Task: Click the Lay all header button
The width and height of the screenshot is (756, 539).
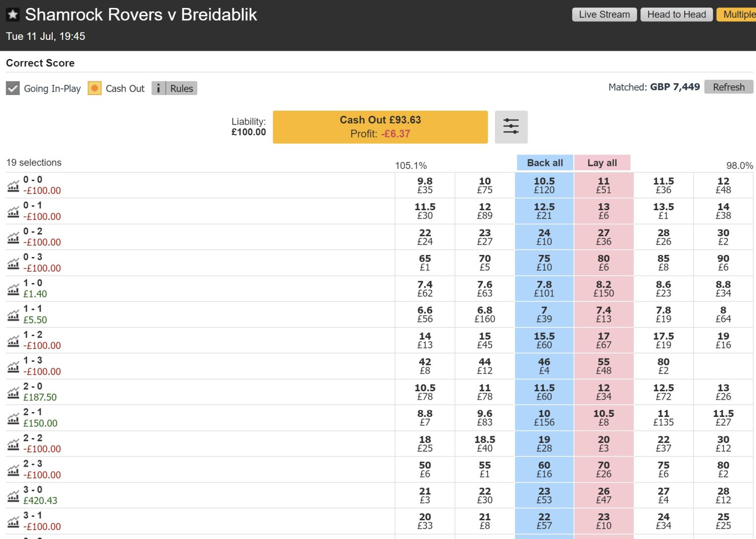Action: pyautogui.click(x=602, y=162)
